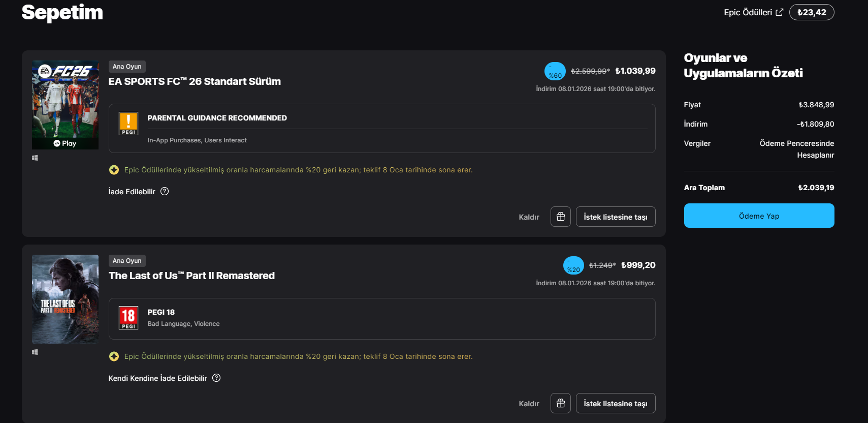Click the PEGI 18 rating icon
This screenshot has width=868, height=423.
pyautogui.click(x=128, y=318)
